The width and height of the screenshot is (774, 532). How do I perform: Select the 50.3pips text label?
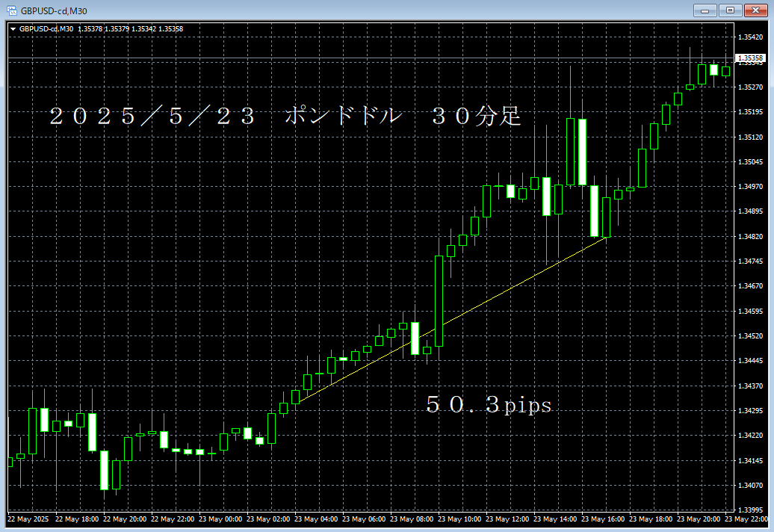(489, 405)
